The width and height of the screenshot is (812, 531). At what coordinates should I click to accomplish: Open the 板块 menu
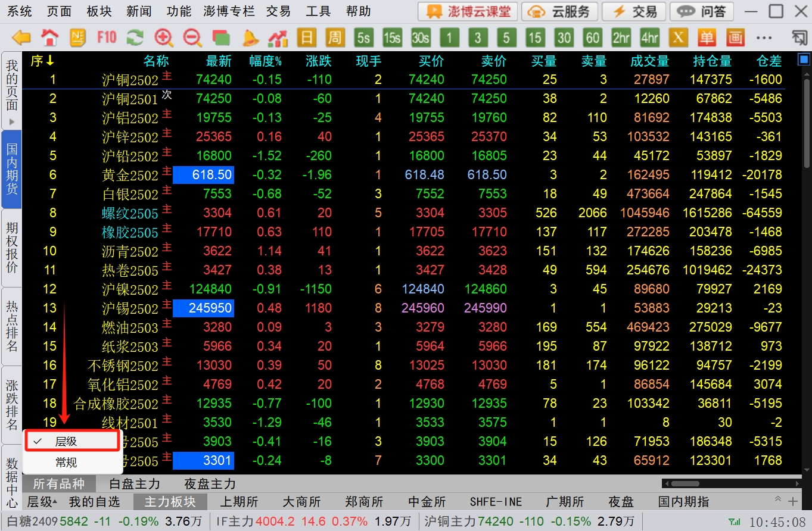pyautogui.click(x=99, y=11)
